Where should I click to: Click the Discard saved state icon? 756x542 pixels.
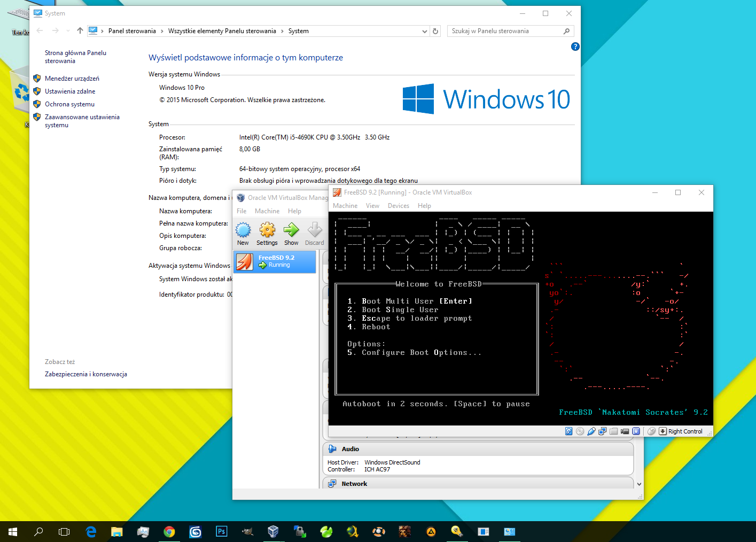pyautogui.click(x=315, y=230)
